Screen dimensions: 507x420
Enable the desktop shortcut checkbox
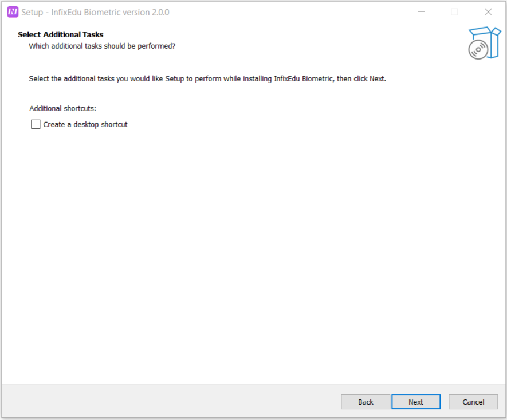(36, 124)
